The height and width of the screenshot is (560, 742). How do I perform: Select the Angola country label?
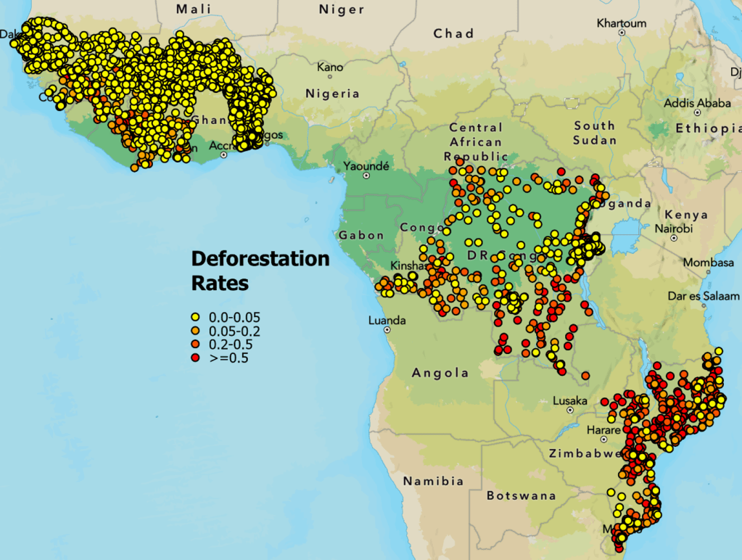coord(440,373)
